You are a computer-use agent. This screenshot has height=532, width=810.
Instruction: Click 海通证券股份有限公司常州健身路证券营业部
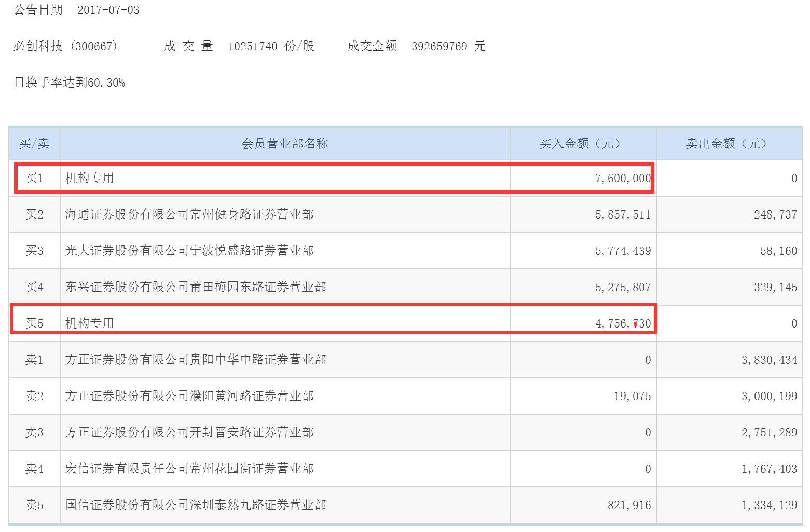pyautogui.click(x=189, y=214)
